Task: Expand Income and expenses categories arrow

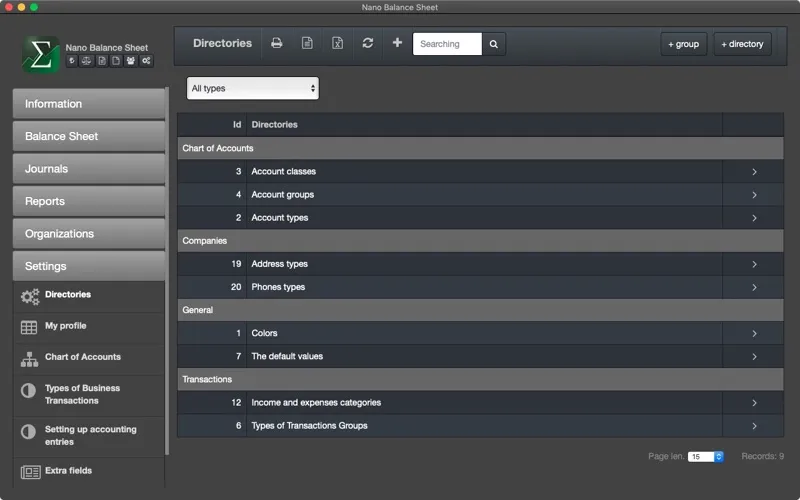Action: [754, 403]
